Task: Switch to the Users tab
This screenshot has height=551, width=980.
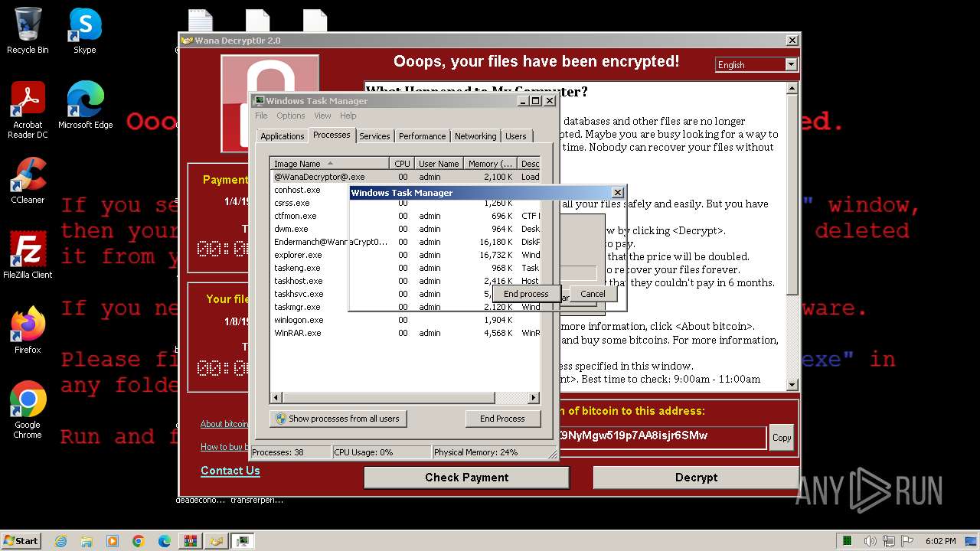Action: (x=516, y=136)
